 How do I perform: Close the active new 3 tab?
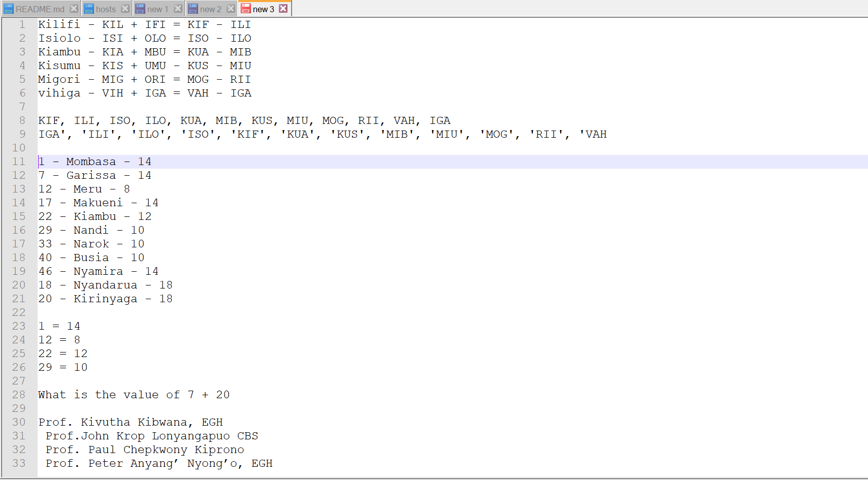pos(283,9)
